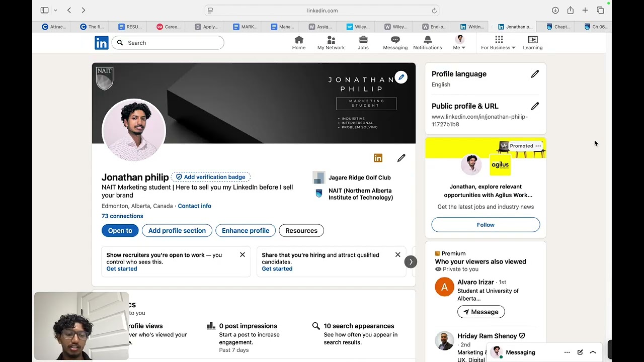The height and width of the screenshot is (362, 644).
Task: Message Alvaro Irizar
Action: click(x=481, y=312)
